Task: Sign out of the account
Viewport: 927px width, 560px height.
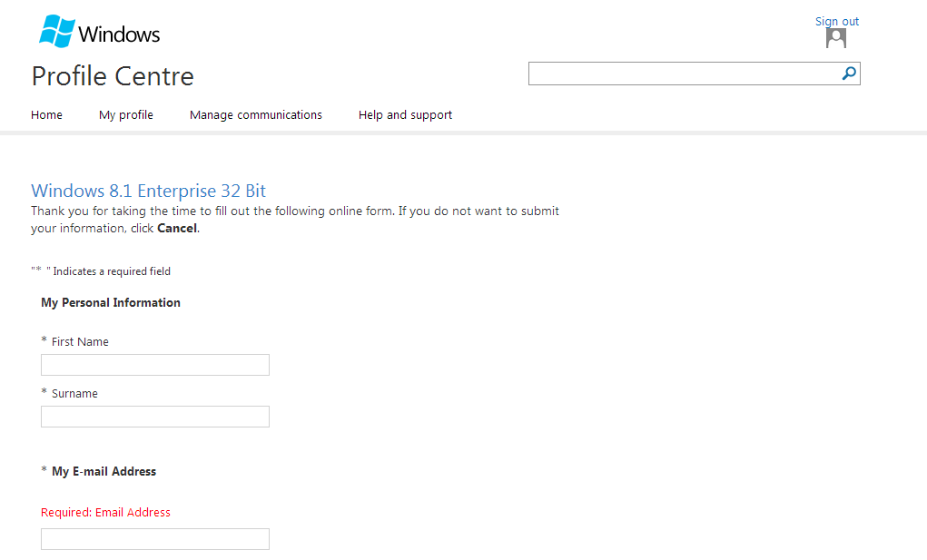Action: click(x=836, y=21)
